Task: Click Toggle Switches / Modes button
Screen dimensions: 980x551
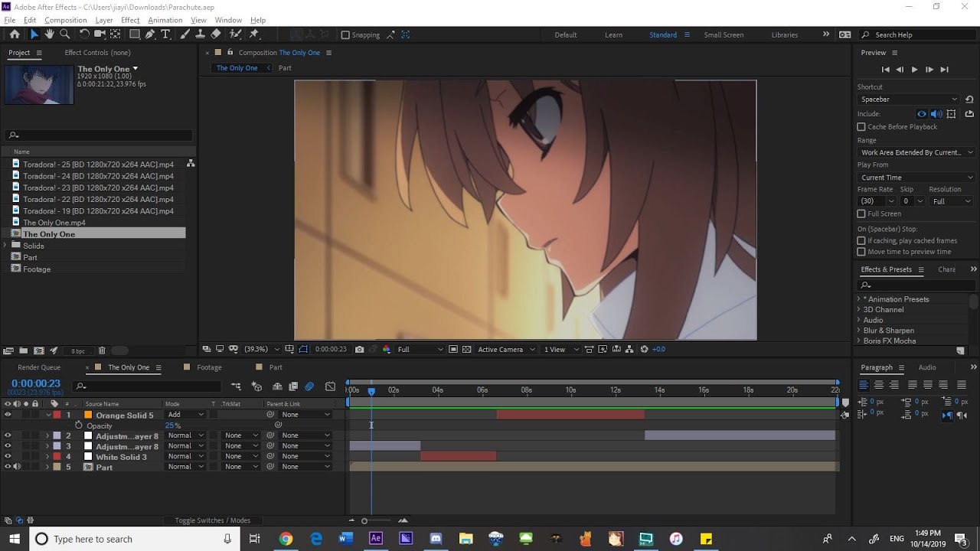Action: [212, 520]
